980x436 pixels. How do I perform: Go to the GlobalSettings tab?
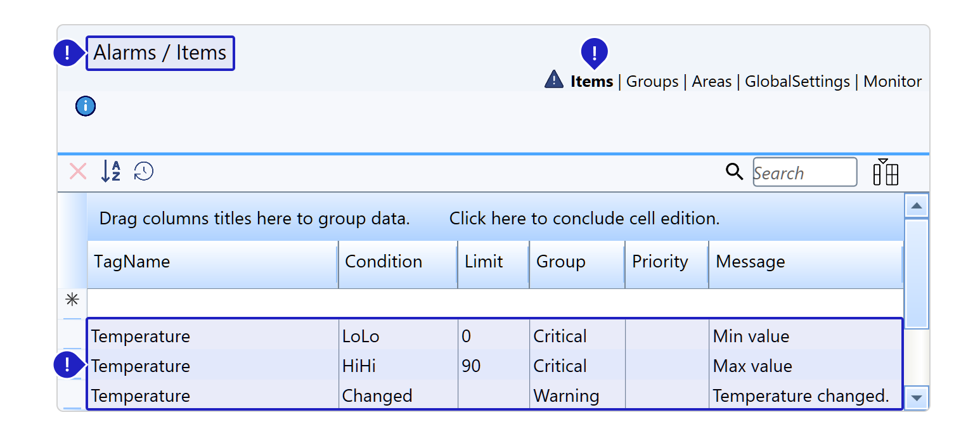point(797,82)
